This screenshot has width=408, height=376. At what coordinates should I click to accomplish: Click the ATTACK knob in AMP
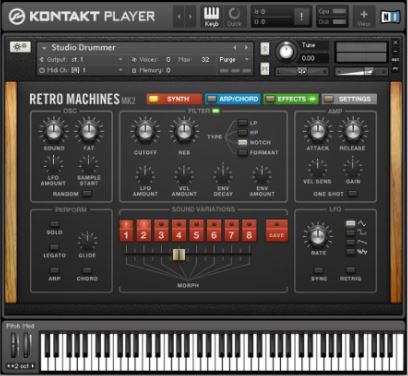317,131
